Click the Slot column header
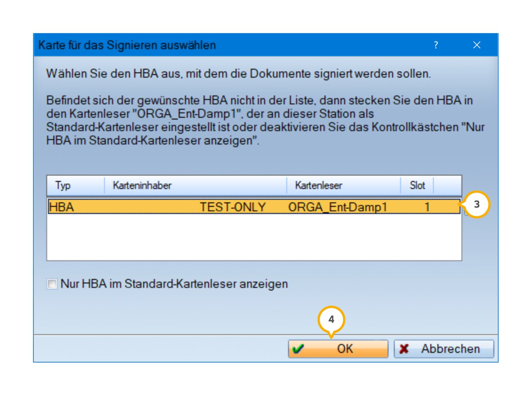The image size is (532, 396). 417,186
